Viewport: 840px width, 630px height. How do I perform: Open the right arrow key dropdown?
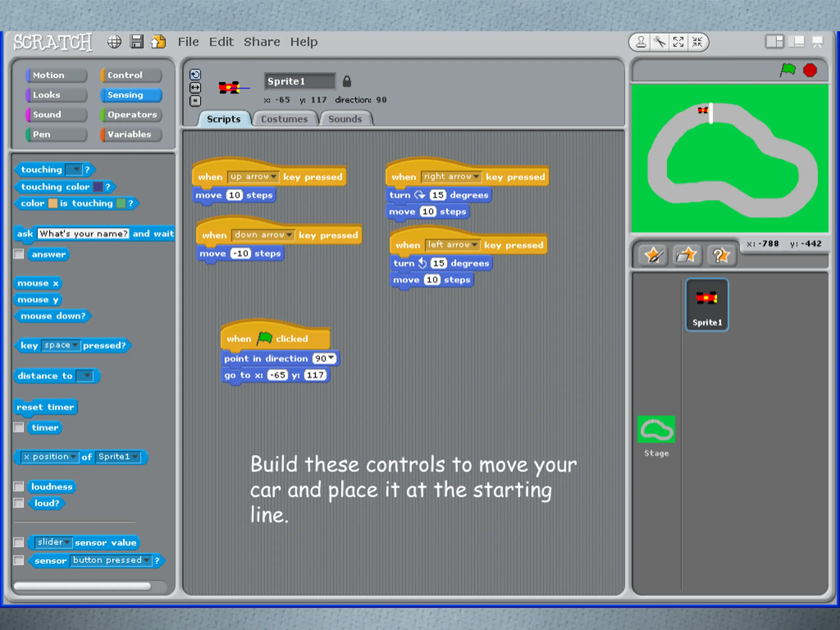coord(451,177)
